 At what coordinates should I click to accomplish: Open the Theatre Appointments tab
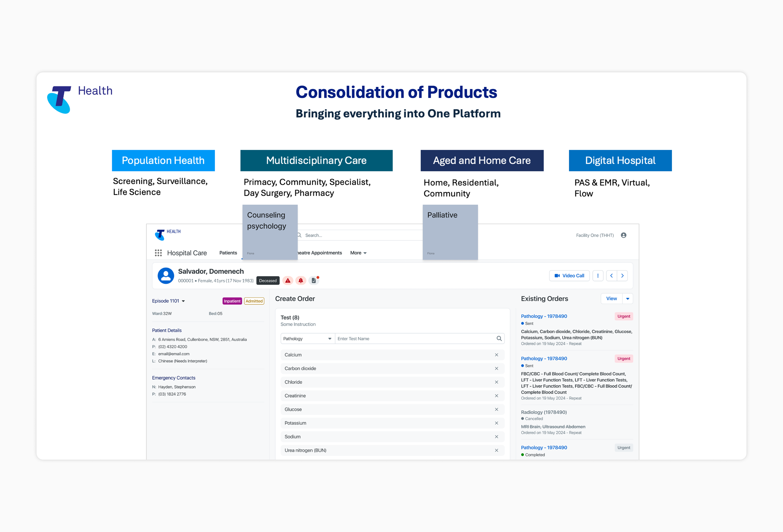(x=320, y=253)
